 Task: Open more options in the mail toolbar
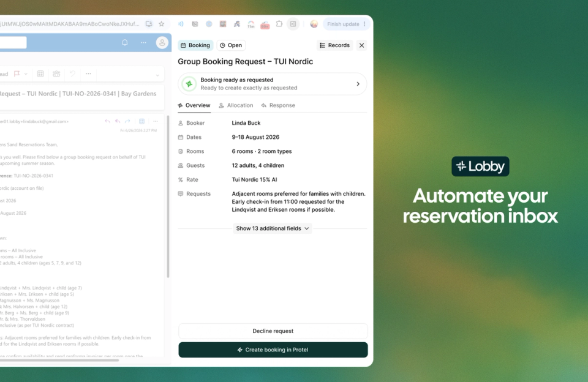88,74
